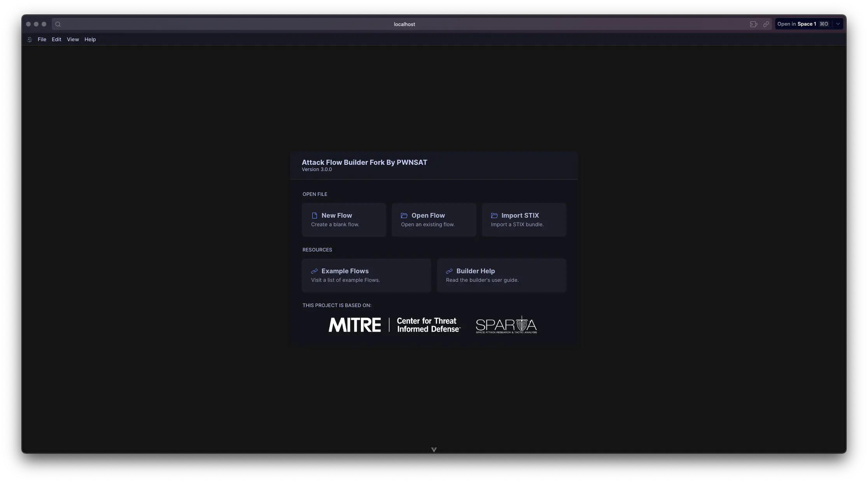Click the Builder Help link icon
The width and height of the screenshot is (868, 482).
449,271
